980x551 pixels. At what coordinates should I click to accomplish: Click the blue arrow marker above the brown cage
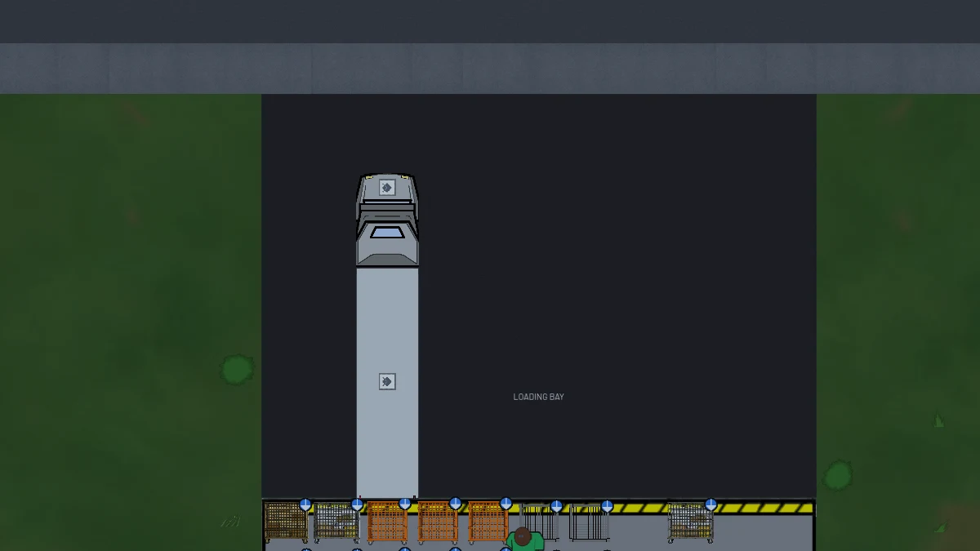pos(305,504)
